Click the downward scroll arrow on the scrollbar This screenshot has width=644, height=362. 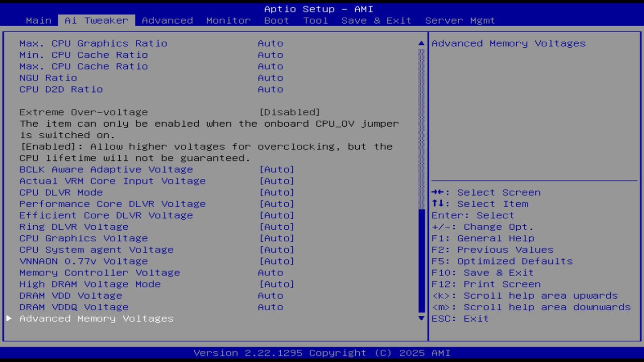pyautogui.click(x=421, y=318)
